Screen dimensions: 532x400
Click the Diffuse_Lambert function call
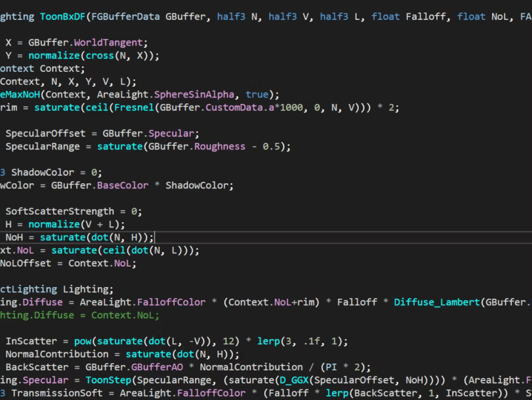(436, 302)
